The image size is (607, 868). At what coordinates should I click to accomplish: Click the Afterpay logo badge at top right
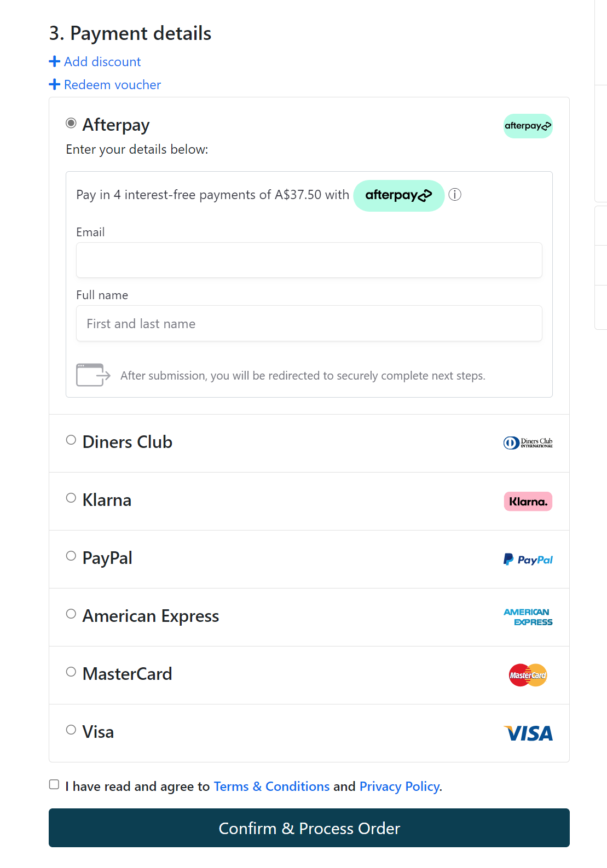(x=528, y=126)
